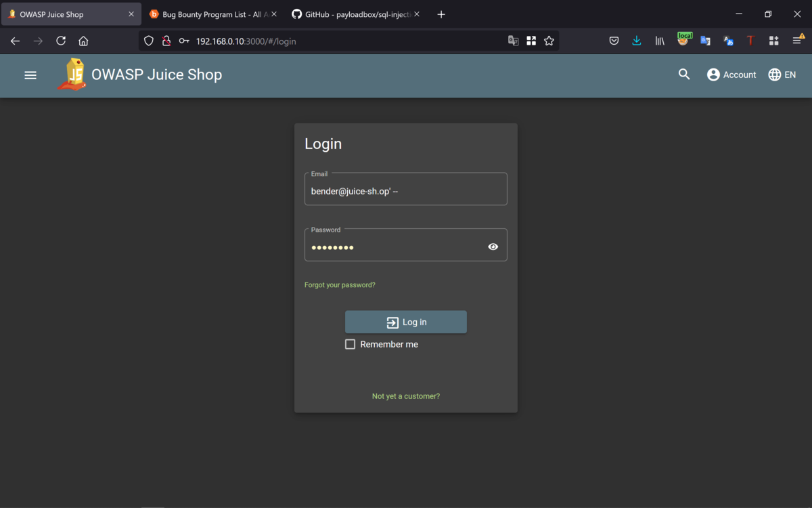The width and height of the screenshot is (812, 508).
Task: Open the Account menu
Action: [x=731, y=75]
